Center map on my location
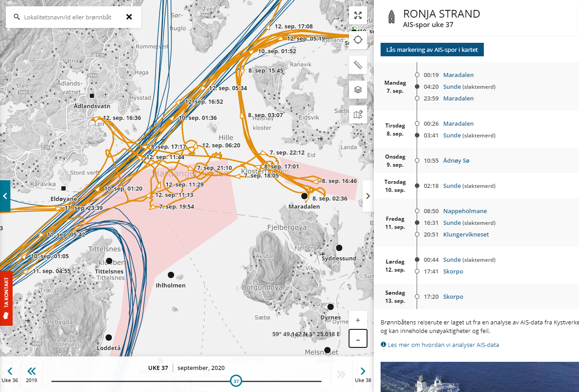Screen dimensions: 579x392 [x=358, y=40]
